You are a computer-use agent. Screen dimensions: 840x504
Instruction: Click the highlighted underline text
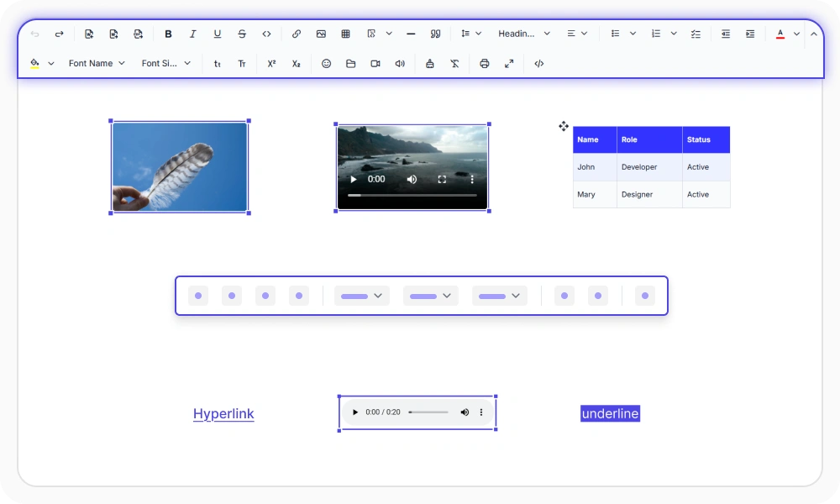[610, 413]
